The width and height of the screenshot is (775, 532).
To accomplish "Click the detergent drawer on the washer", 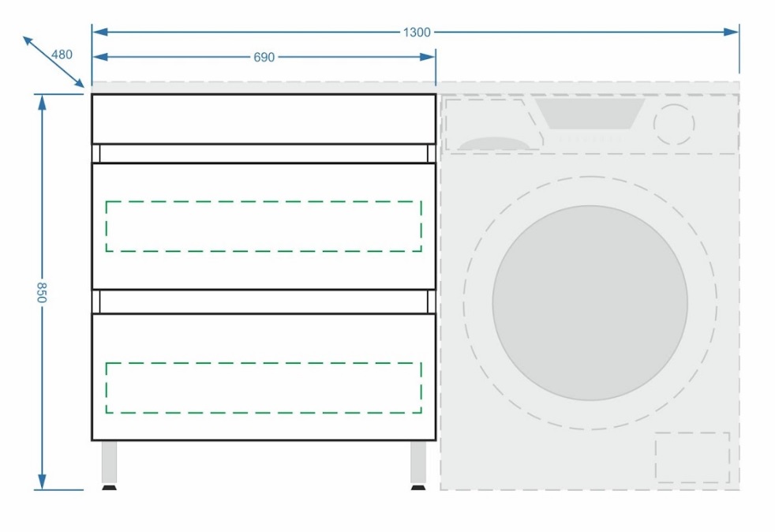I will tap(494, 125).
